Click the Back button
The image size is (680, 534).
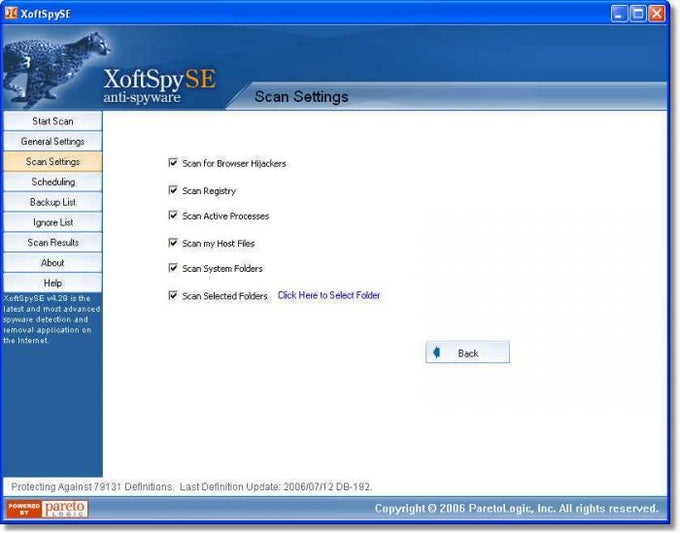[468, 352]
